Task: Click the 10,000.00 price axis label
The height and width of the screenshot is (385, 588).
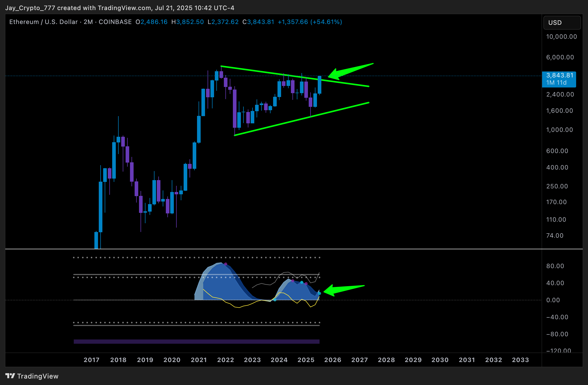Action: (x=561, y=37)
